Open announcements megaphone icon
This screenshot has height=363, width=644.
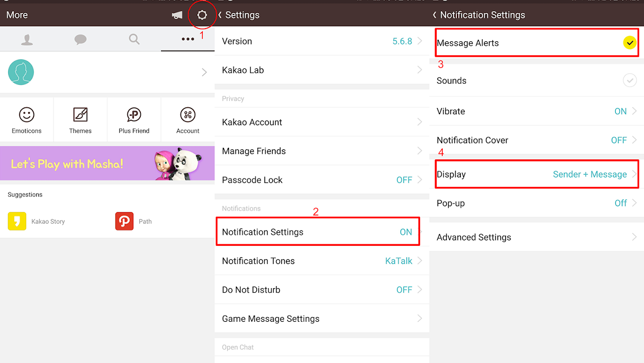tap(177, 15)
